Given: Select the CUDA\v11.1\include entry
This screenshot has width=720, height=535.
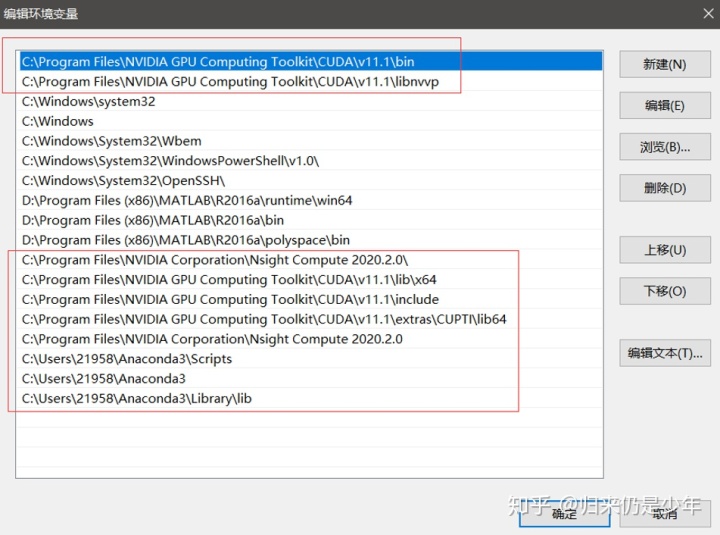Looking at the screenshot, I should click(311, 299).
